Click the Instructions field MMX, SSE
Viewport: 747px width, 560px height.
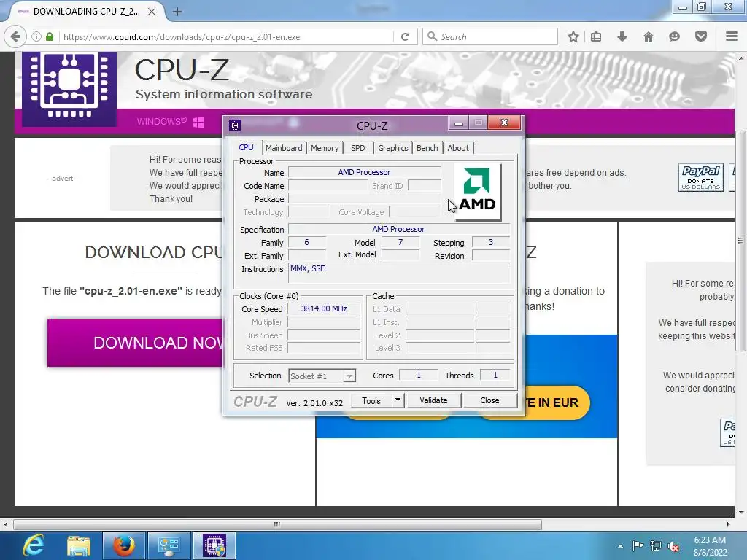[399, 274]
